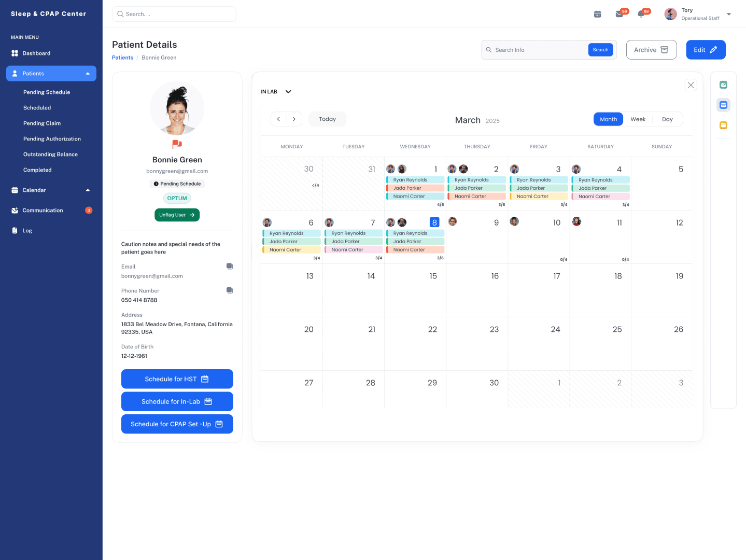Click the green icon in the right rail
The height and width of the screenshot is (560, 746).
pyautogui.click(x=723, y=85)
